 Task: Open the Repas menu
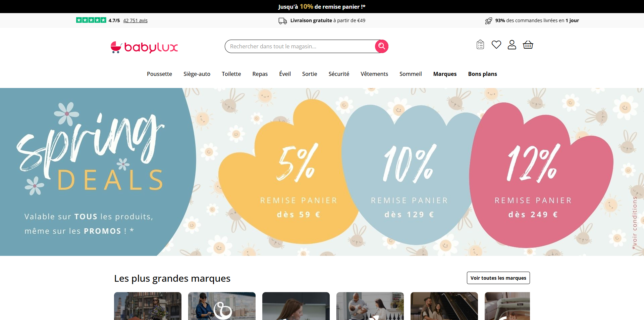pos(260,74)
